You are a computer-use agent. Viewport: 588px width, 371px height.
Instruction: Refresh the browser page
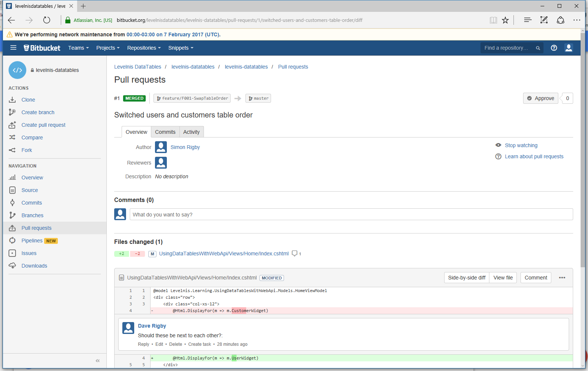click(x=46, y=20)
